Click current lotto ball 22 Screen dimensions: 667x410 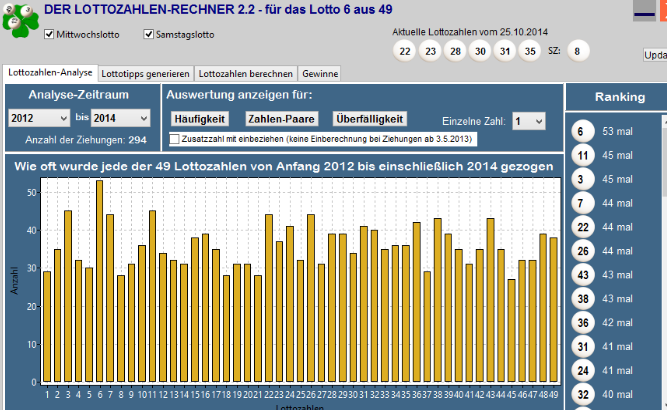pos(405,51)
